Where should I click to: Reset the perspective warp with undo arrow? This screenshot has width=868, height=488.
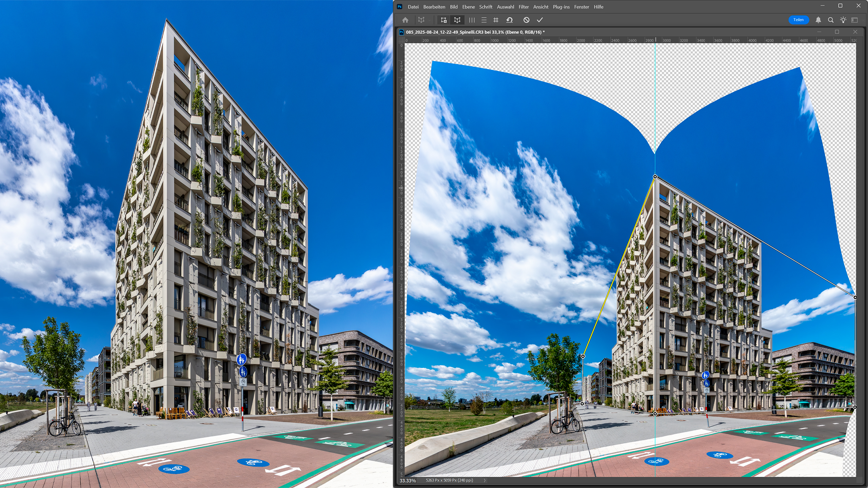point(509,20)
